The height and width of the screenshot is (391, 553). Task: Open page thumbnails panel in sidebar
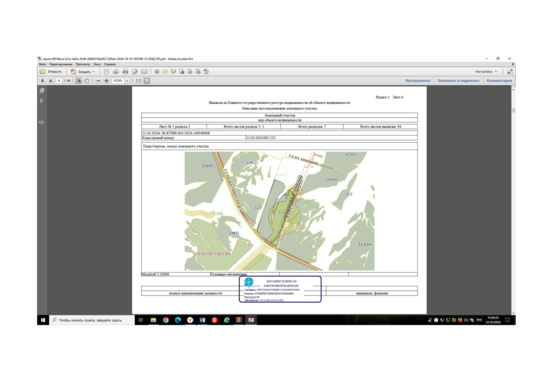coord(42,91)
